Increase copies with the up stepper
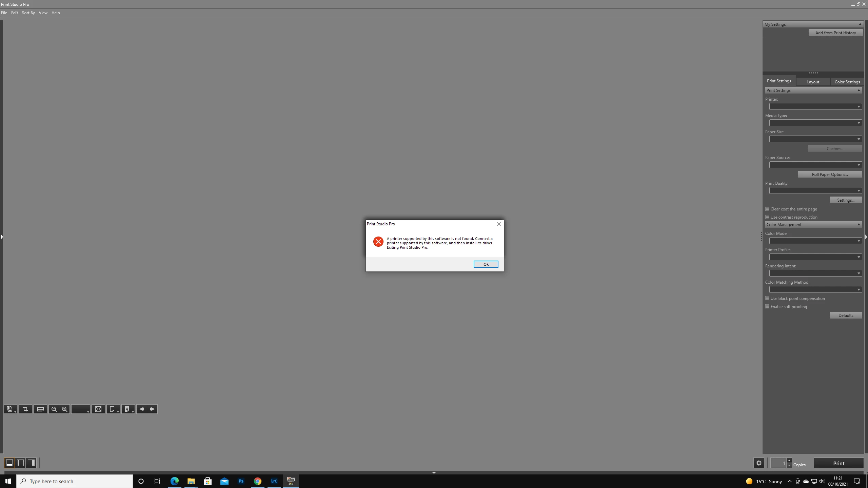This screenshot has height=488, width=868. [789, 461]
